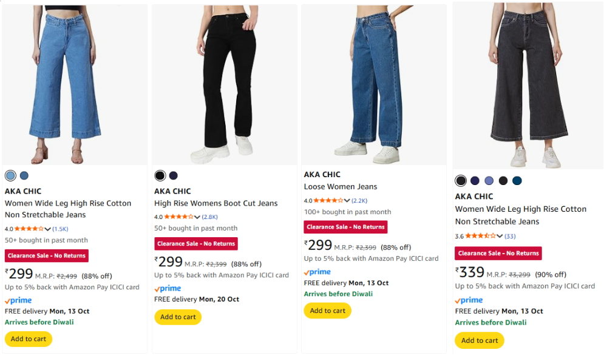This screenshot has width=604, height=364.
Task: Open the High Rise Womens Boot Cut Jeans title
Action: coord(215,203)
